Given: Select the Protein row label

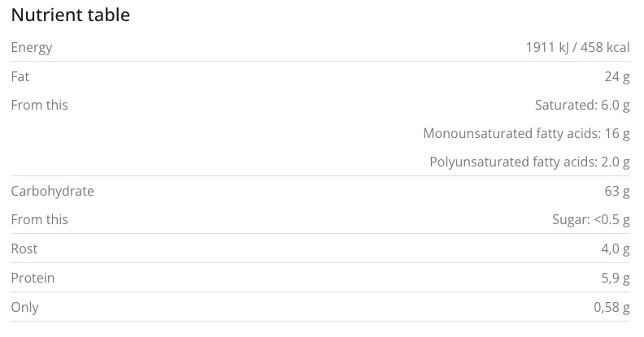Looking at the screenshot, I should (x=33, y=279).
